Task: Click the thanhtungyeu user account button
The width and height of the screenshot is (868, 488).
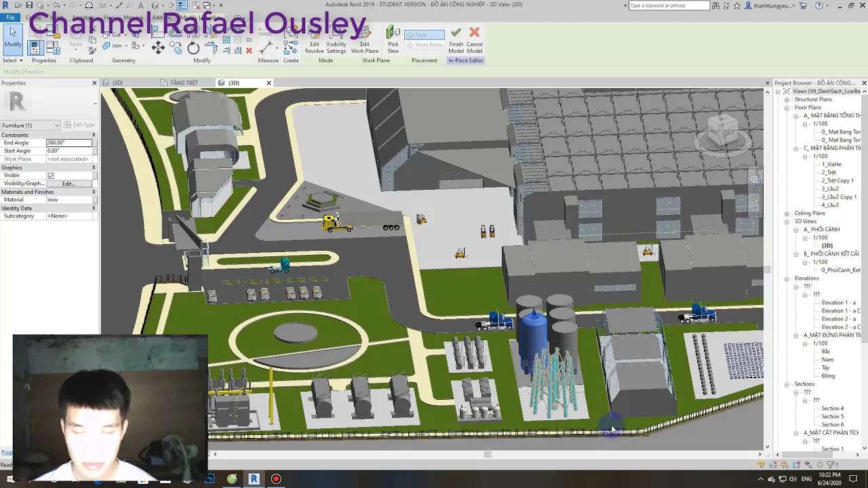Action: coord(770,5)
